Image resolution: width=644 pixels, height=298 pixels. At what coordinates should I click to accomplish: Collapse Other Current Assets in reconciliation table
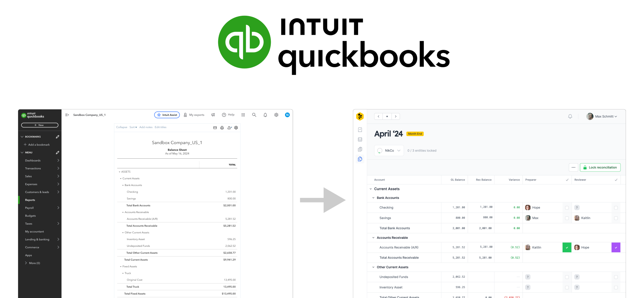click(373, 267)
